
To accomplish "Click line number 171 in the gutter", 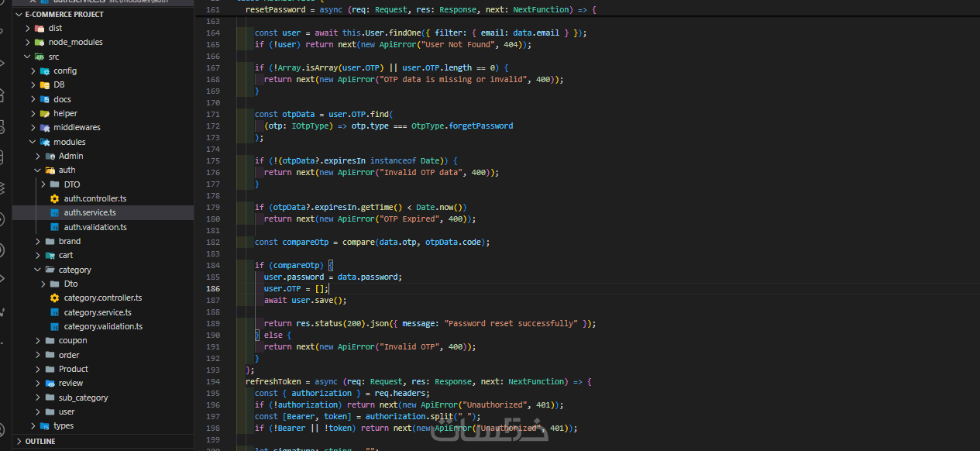I will (x=212, y=114).
